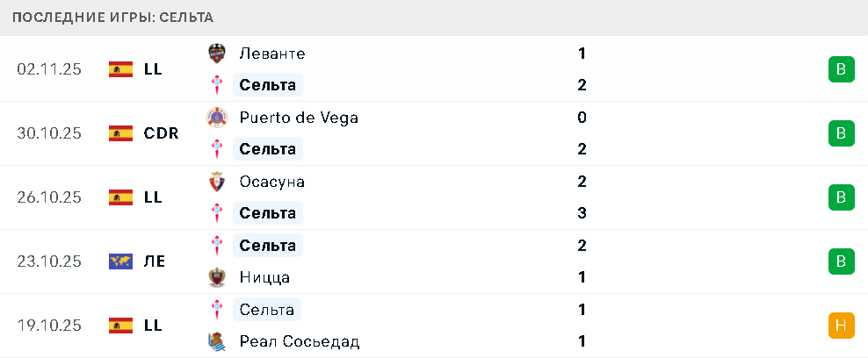Click the Osasuna team crest icon
This screenshot has height=358, width=868.
[x=216, y=182]
